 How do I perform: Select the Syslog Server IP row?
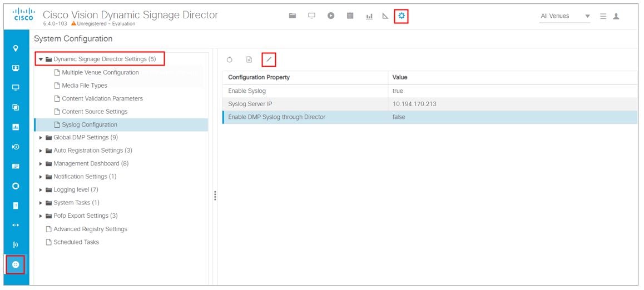click(x=430, y=104)
